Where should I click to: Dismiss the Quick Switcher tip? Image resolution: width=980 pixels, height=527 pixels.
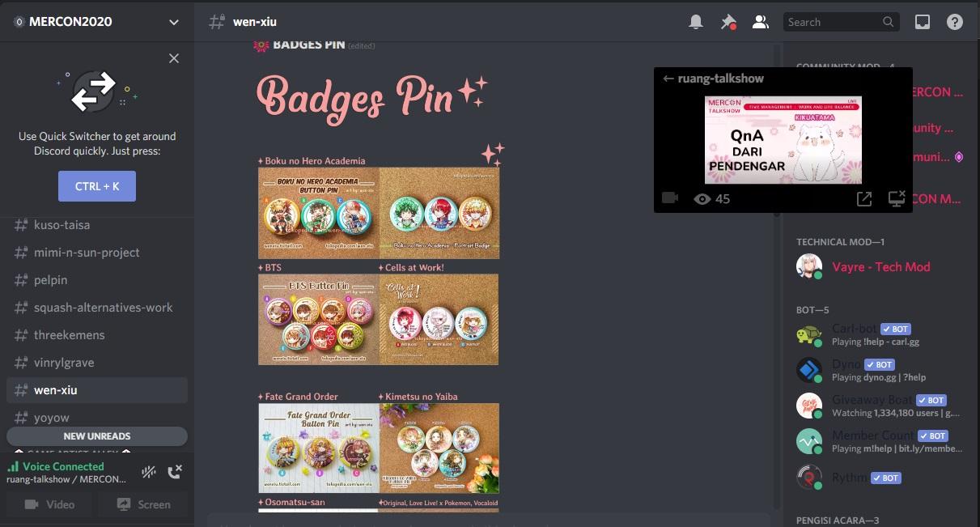click(174, 58)
